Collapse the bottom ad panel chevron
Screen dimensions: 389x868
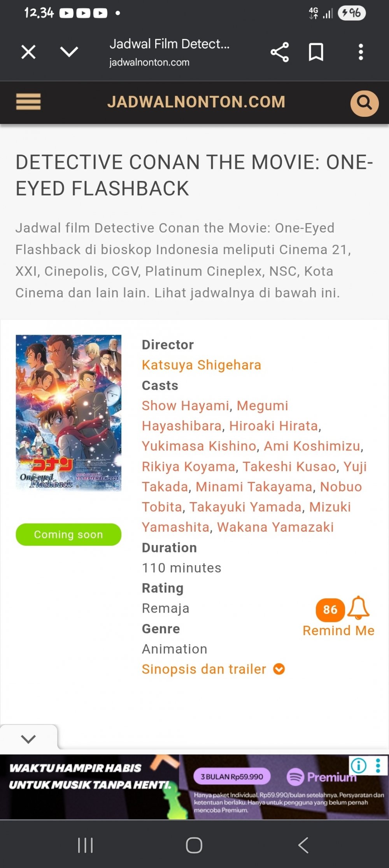28,738
